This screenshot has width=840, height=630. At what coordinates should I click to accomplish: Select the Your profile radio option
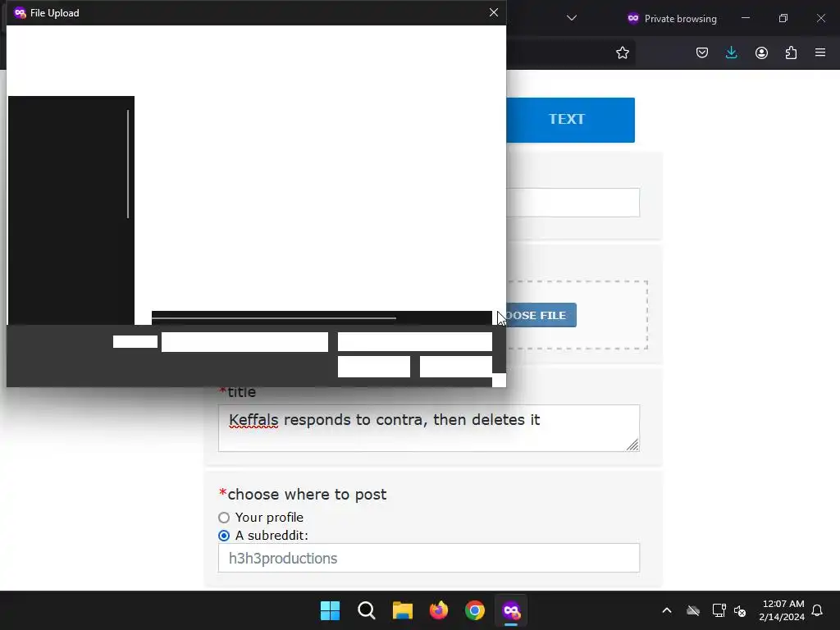pyautogui.click(x=224, y=518)
